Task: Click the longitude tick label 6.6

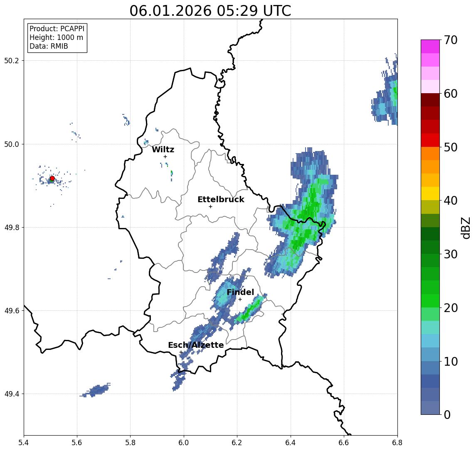Action: pos(344,443)
